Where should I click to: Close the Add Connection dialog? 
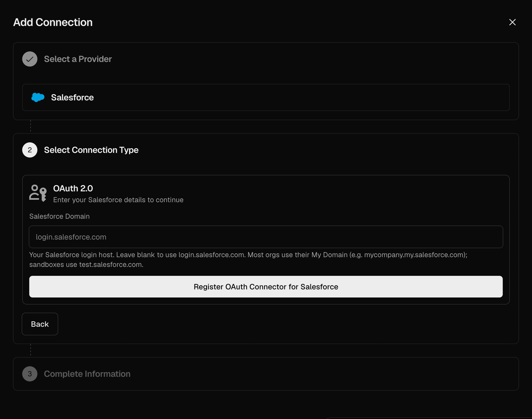click(x=512, y=22)
